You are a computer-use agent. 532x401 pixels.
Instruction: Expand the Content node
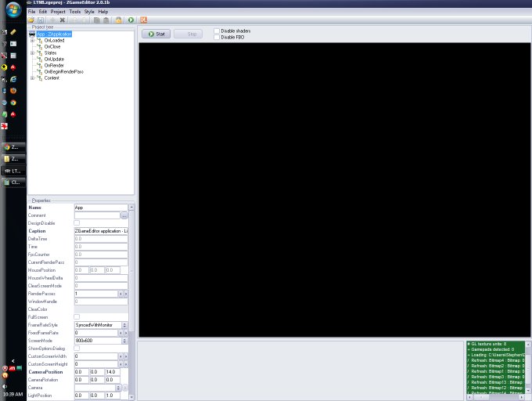click(32, 78)
